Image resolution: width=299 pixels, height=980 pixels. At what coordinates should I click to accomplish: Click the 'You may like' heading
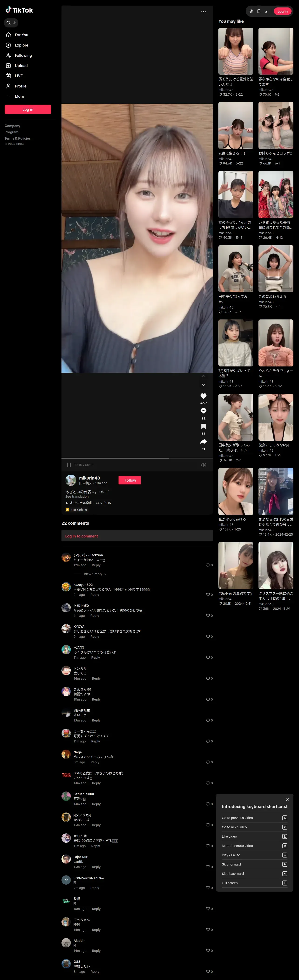(231, 21)
